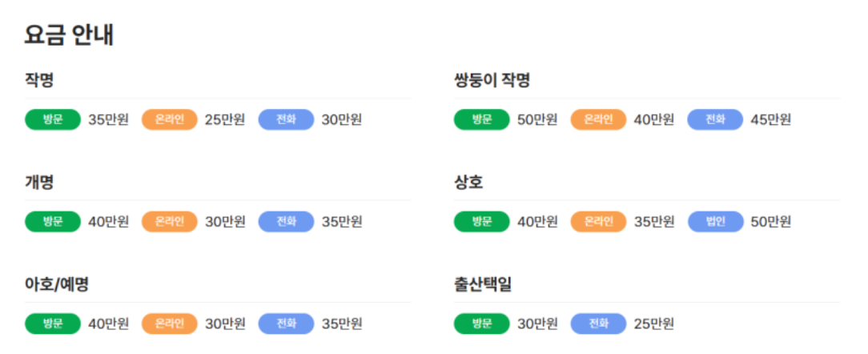868x354 pixels.
Task: Select the green 방문 badge under 출산택일
Action: (x=481, y=324)
